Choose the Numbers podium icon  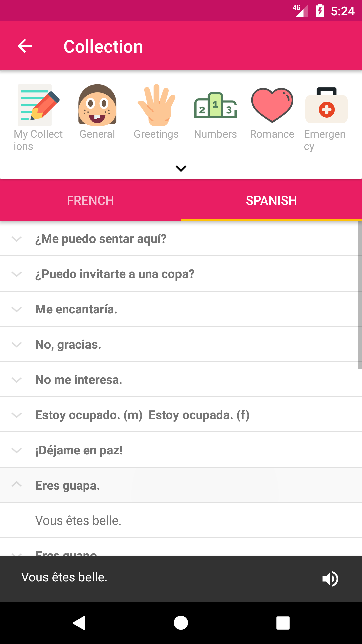[215, 105]
